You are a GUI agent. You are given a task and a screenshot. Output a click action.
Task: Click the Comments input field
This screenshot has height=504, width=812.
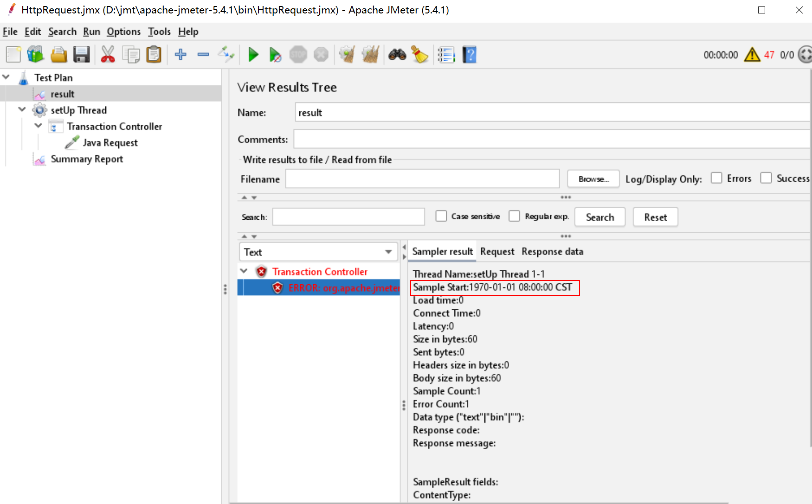(x=552, y=139)
